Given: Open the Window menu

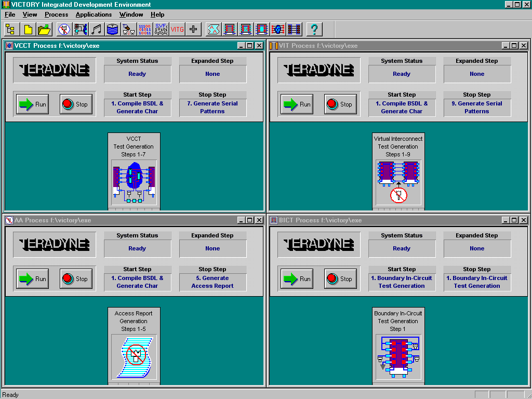Looking at the screenshot, I should pos(131,15).
